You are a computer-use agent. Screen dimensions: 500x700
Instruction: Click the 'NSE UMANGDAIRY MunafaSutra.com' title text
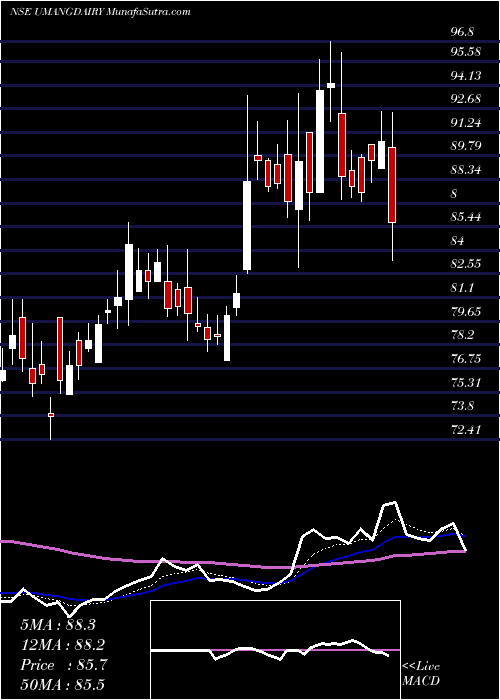tap(100, 12)
